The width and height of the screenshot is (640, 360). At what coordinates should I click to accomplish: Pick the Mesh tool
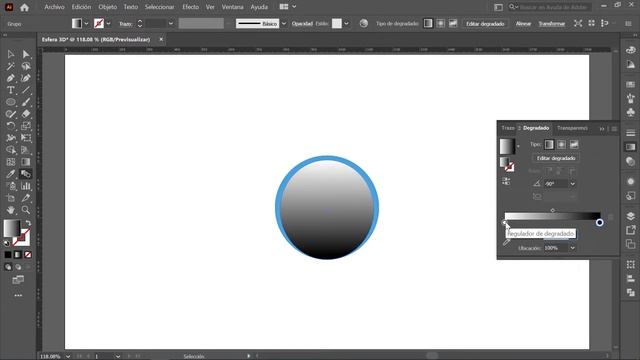tap(11, 162)
